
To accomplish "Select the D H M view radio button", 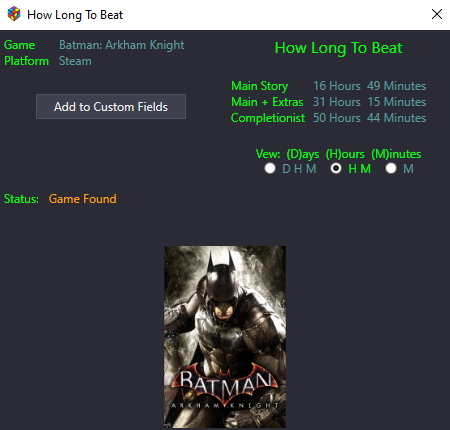I will (270, 168).
